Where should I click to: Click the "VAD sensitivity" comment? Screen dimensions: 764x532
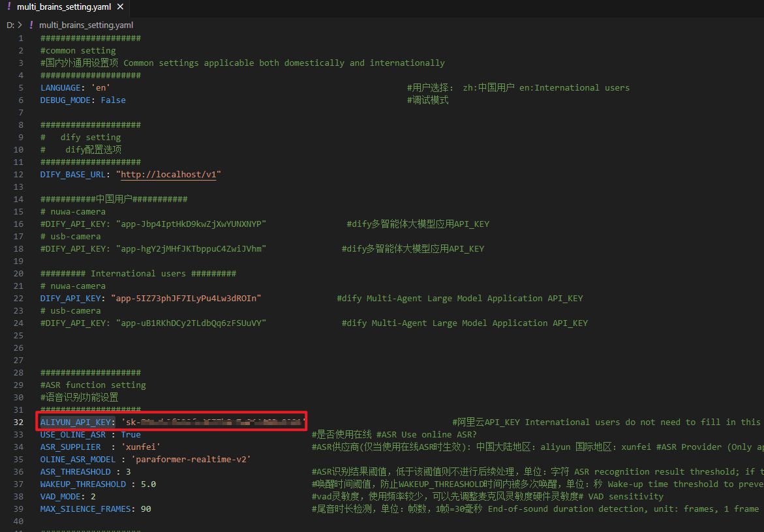click(626, 497)
